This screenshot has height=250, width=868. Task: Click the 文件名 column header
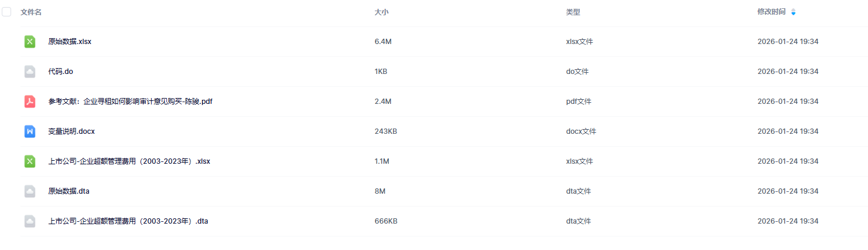pyautogui.click(x=31, y=12)
